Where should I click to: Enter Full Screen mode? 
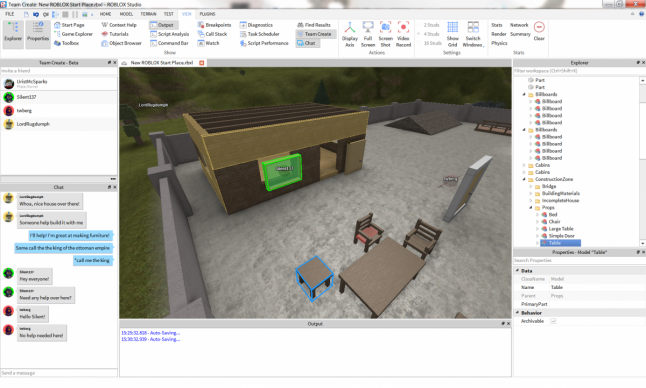(368, 34)
